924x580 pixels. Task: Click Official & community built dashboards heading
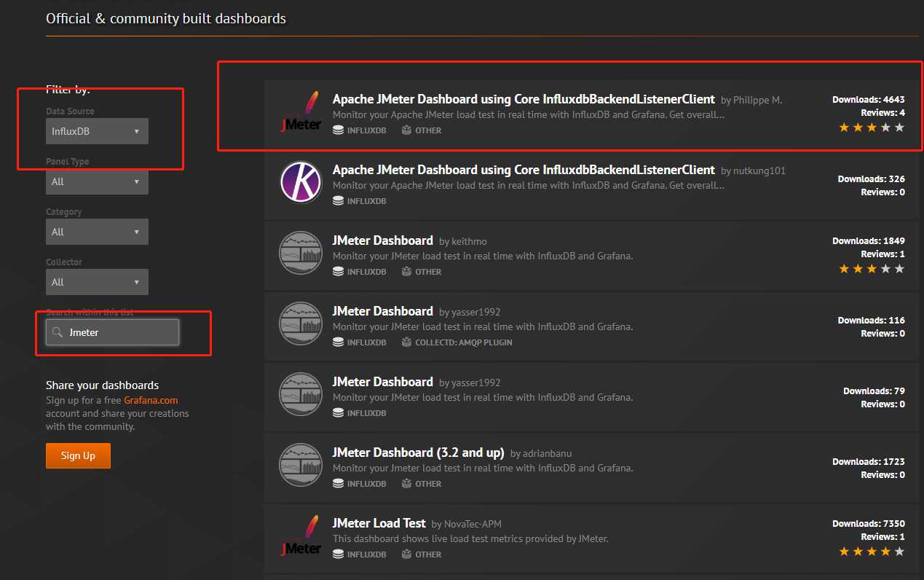coord(166,18)
